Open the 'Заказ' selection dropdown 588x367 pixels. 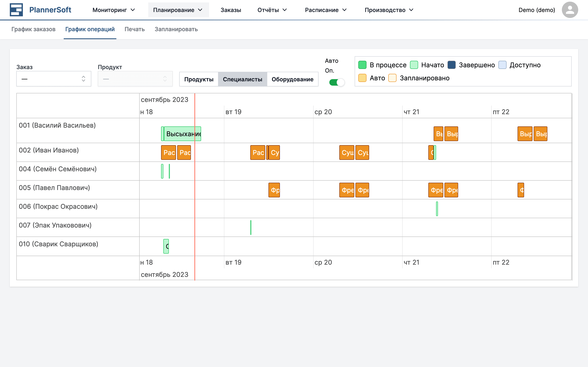click(53, 78)
